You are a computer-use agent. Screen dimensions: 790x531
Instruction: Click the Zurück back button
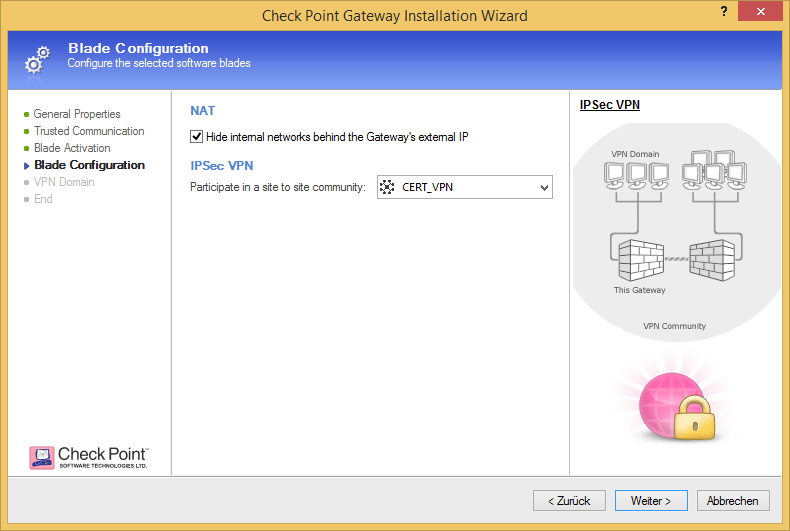pyautogui.click(x=569, y=500)
